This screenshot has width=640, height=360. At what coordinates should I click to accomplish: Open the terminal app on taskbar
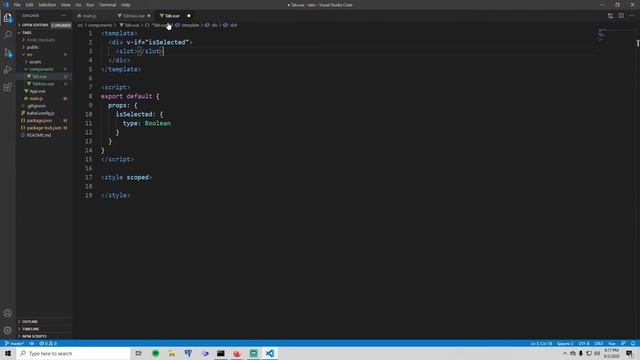(x=220, y=353)
